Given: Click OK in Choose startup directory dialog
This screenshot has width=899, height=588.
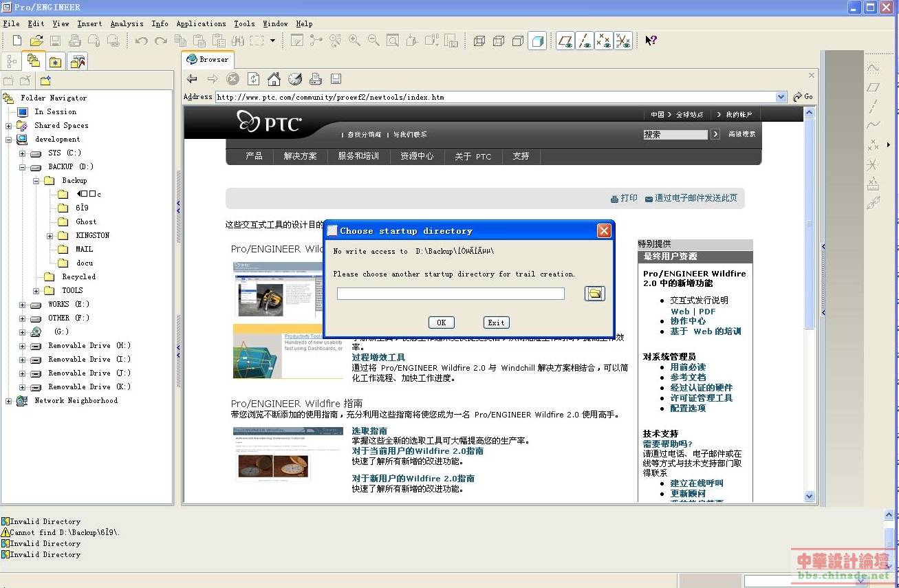Looking at the screenshot, I should click(441, 323).
